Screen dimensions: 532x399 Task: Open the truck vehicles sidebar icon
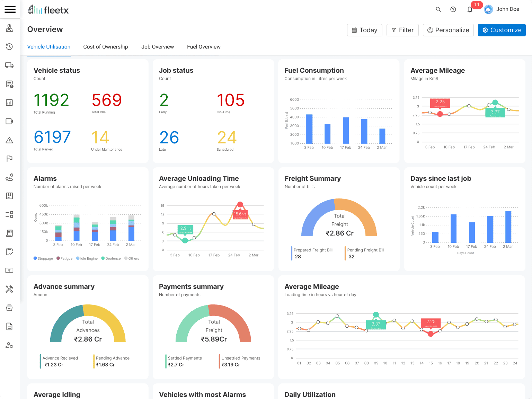(9, 65)
